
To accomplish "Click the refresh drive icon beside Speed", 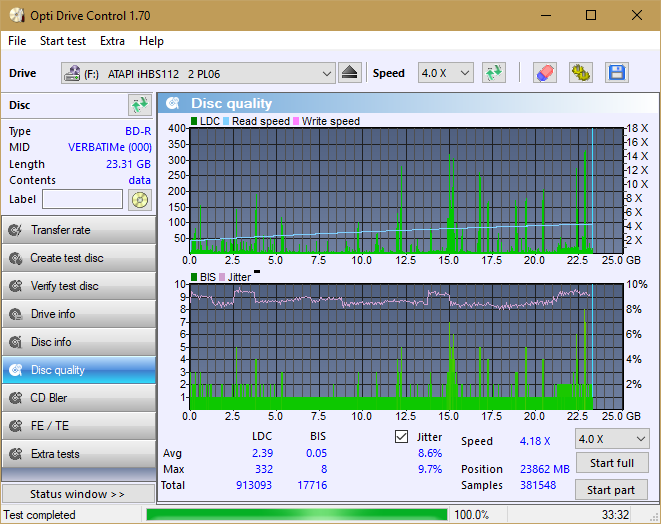I will click(x=494, y=73).
